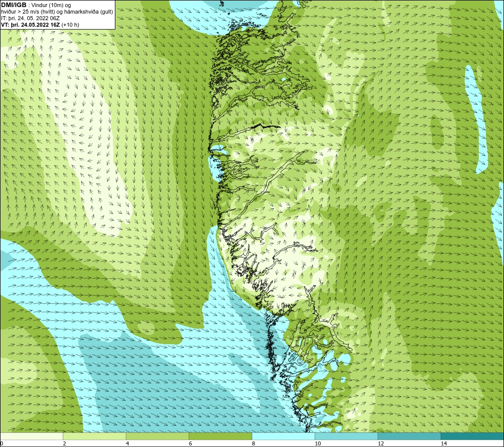This screenshot has height=447, width=504.
Task: Click the 'DMI/IGB' title text
Action: tap(14, 5)
